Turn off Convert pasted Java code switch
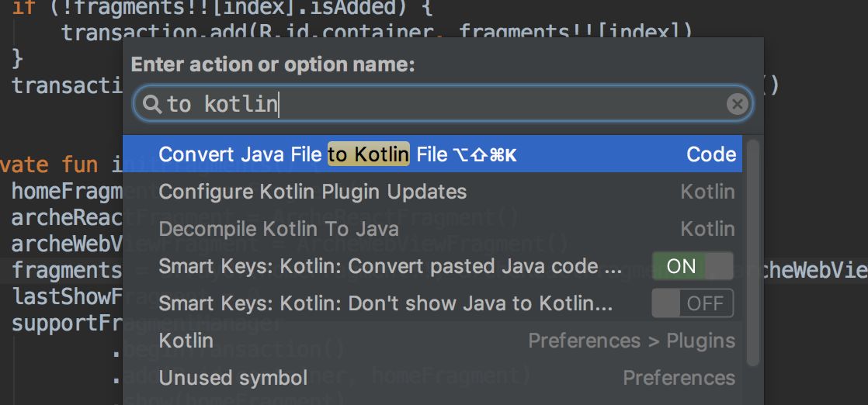This screenshot has width=868, height=405. point(693,266)
